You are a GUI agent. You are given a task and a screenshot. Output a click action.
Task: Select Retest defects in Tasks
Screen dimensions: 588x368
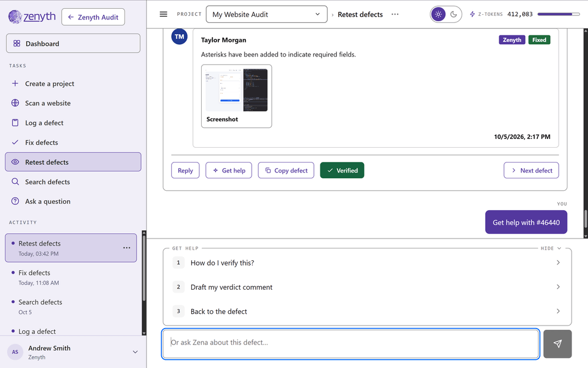point(73,162)
